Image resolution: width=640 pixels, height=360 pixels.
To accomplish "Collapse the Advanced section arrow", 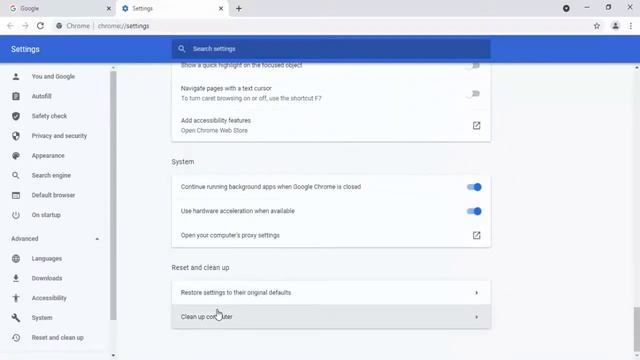I will pos(97,239).
